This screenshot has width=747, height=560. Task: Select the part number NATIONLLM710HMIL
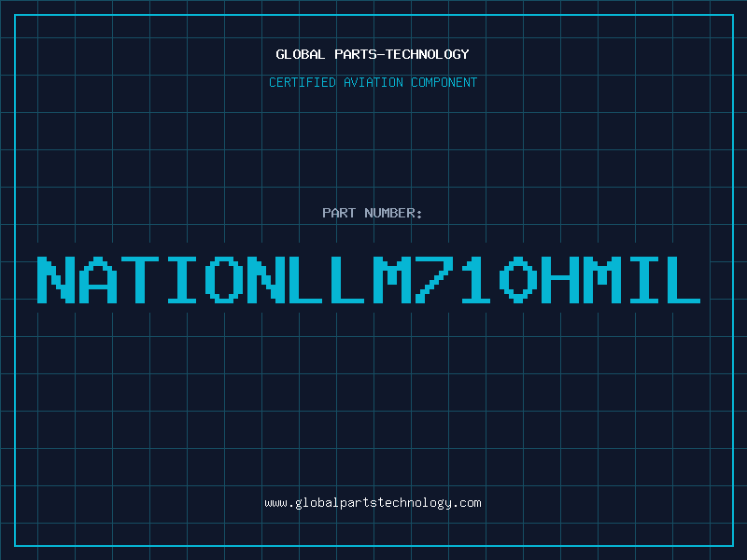(x=369, y=280)
